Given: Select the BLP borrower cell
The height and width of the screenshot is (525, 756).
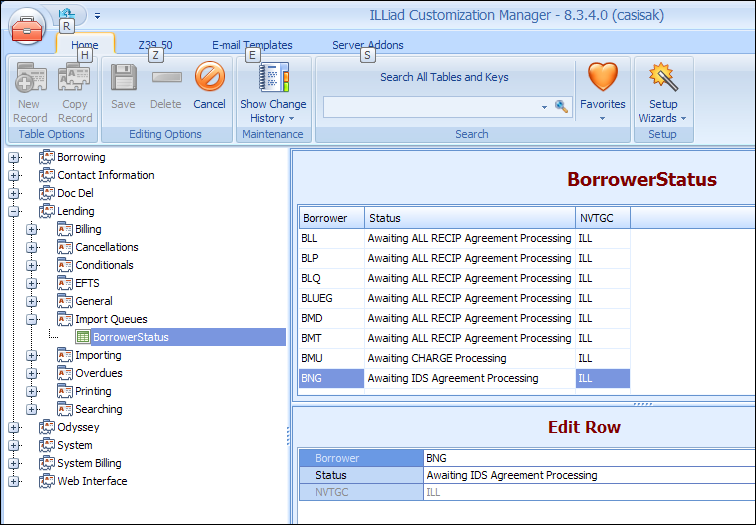Looking at the screenshot, I should [x=332, y=258].
